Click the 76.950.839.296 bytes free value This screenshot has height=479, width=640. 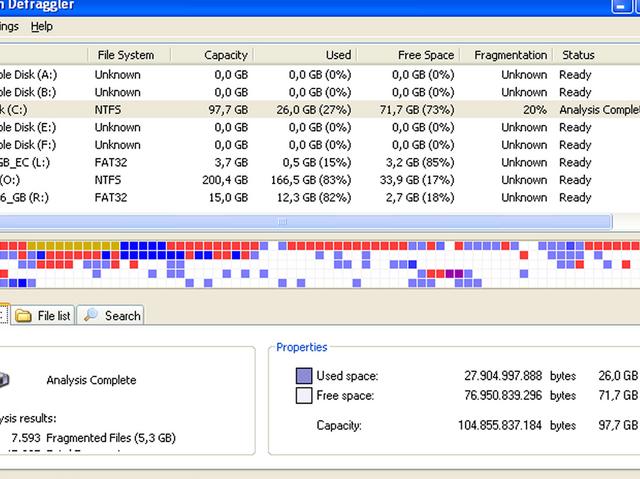[503, 395]
